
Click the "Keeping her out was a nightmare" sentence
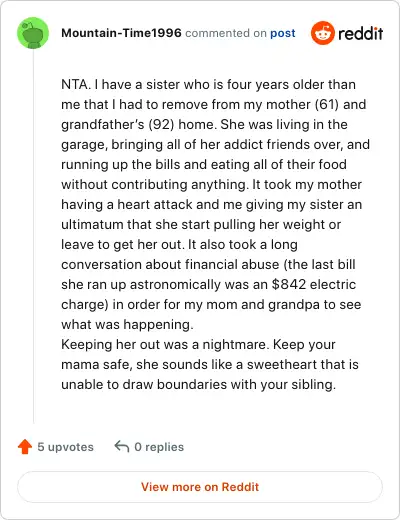165,344
